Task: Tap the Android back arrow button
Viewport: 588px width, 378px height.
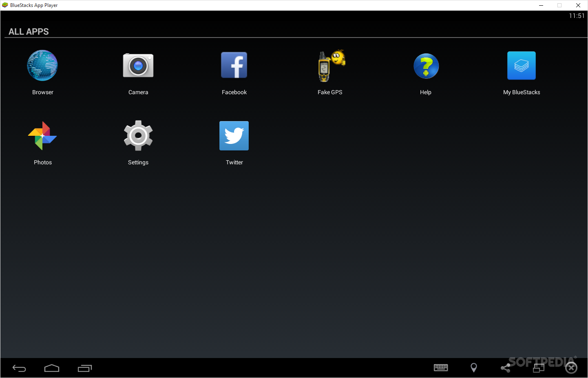Action: (x=19, y=369)
